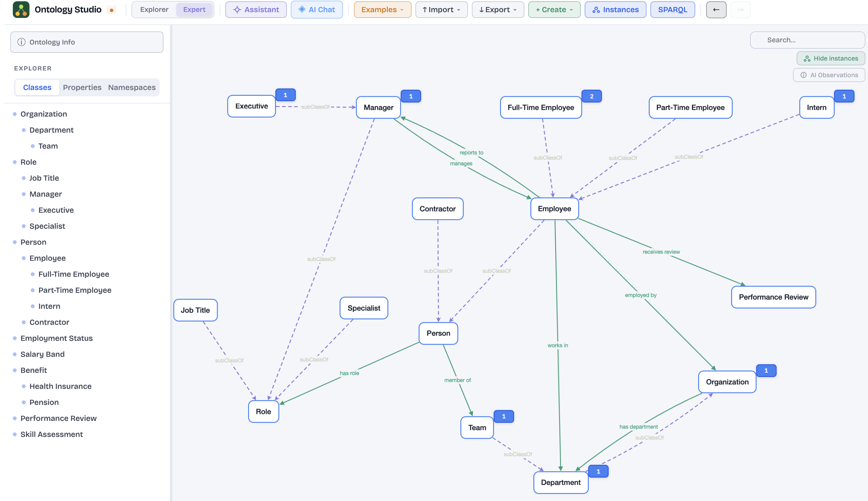Click the Person graph node

pyautogui.click(x=438, y=333)
